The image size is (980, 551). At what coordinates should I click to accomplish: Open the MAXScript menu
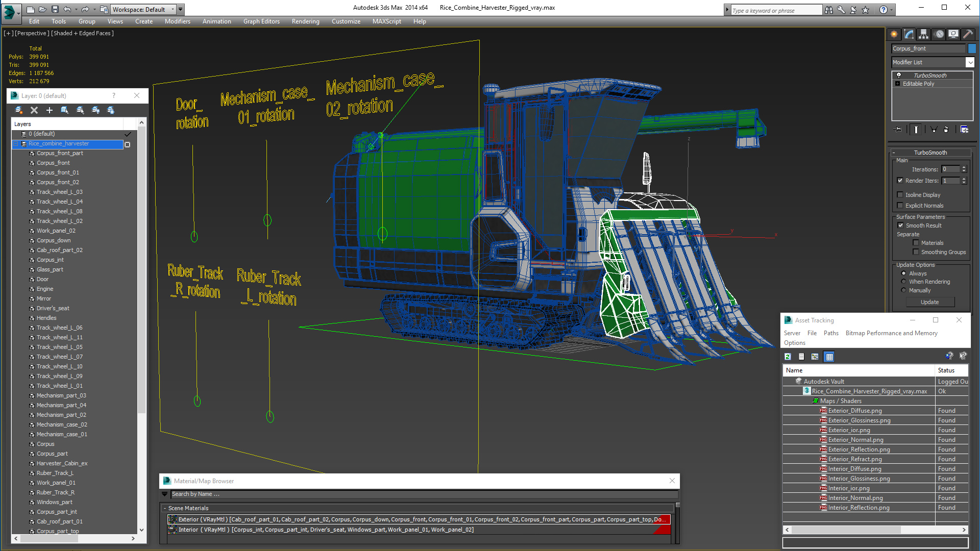click(x=386, y=21)
